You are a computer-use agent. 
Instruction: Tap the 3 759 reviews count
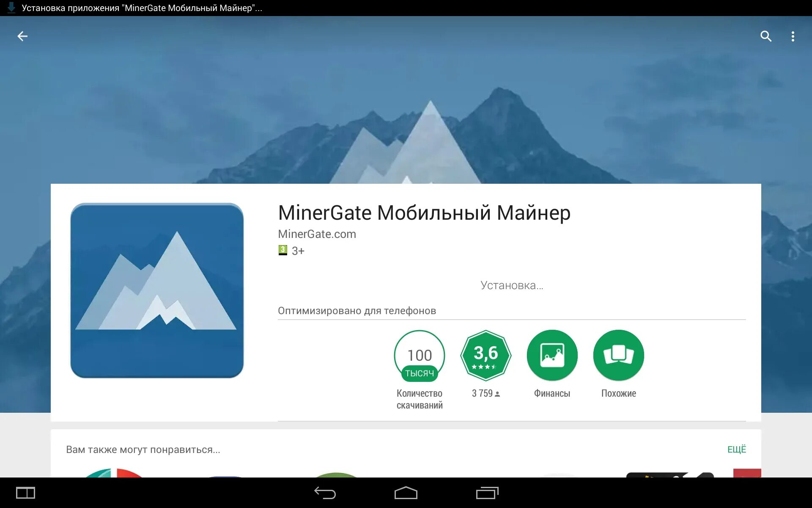pyautogui.click(x=486, y=393)
